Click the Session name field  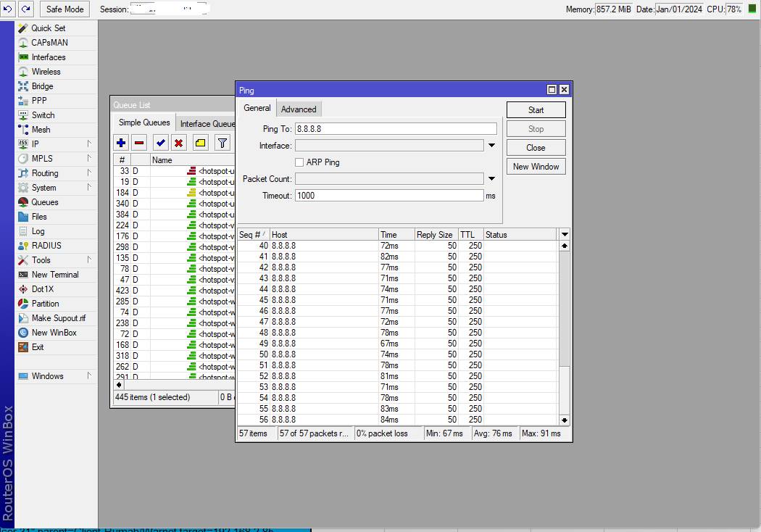(x=168, y=9)
